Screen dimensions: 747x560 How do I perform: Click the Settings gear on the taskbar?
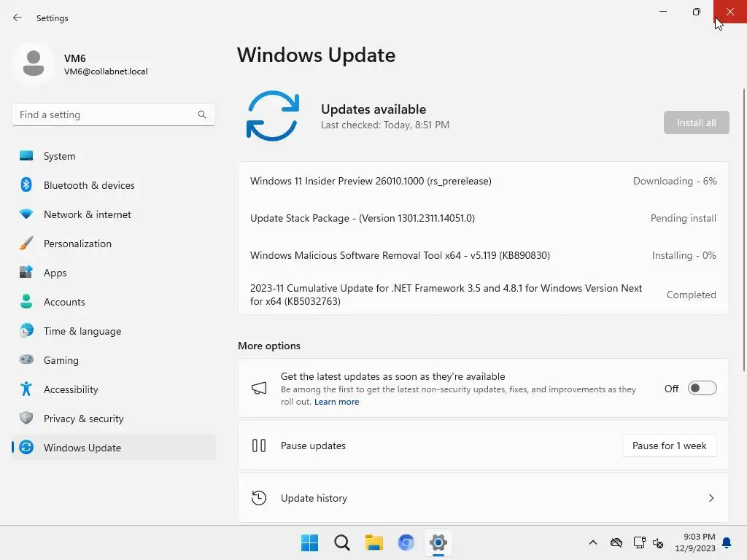point(438,542)
